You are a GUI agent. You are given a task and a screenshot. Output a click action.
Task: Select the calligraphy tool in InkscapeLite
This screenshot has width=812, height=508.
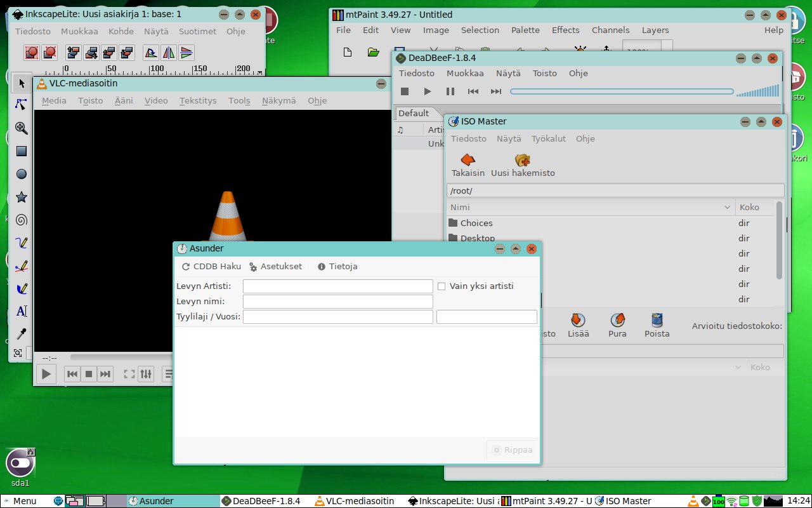coord(21,288)
